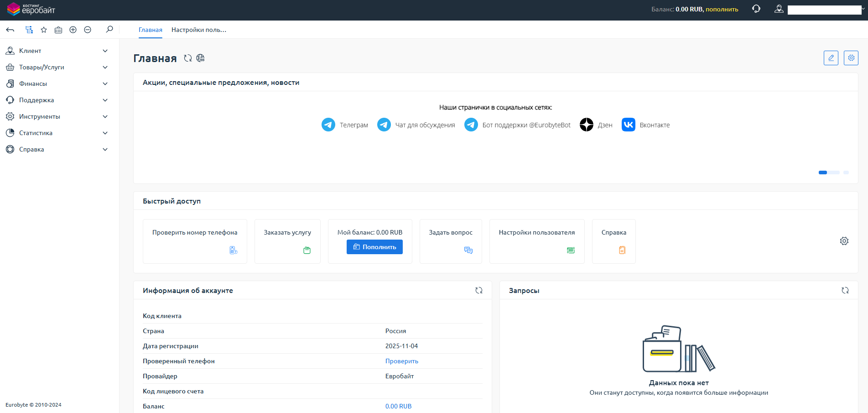Refresh the Запросы panel
Viewport: 868px width, 413px height.
click(845, 290)
